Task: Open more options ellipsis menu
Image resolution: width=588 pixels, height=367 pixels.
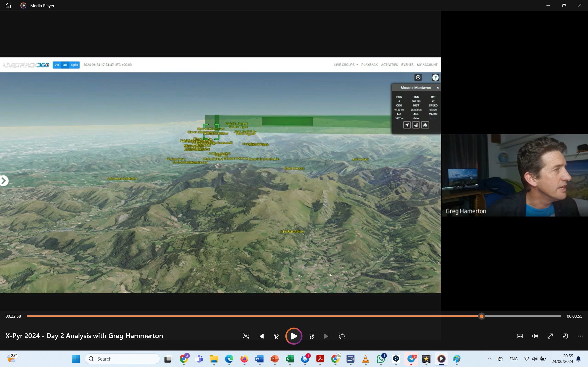Action: 580,336
